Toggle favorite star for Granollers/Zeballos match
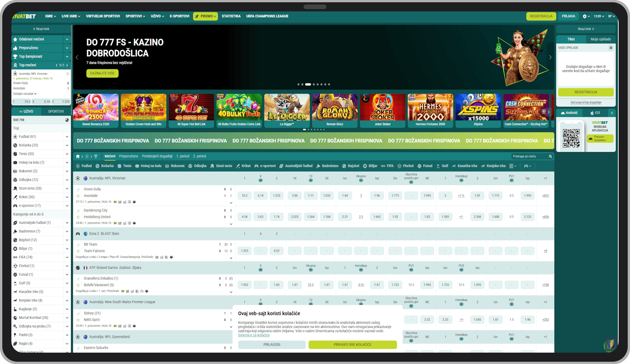 click(78, 285)
